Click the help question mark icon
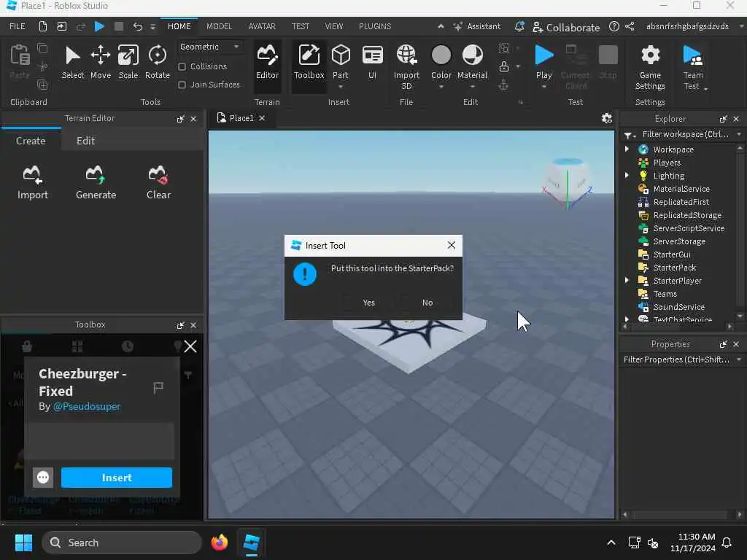The image size is (747, 560). click(614, 27)
